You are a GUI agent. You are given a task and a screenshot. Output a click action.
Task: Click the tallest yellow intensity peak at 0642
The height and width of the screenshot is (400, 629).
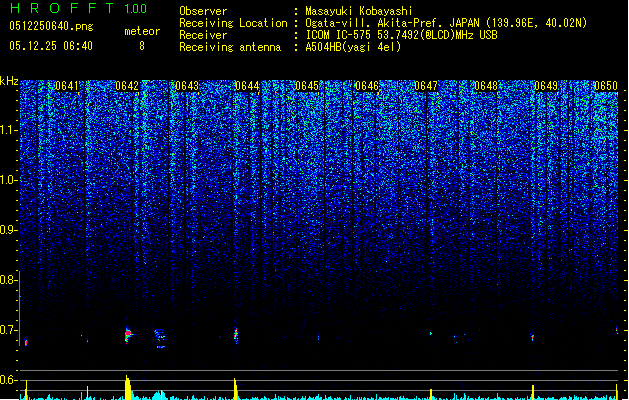[128, 388]
